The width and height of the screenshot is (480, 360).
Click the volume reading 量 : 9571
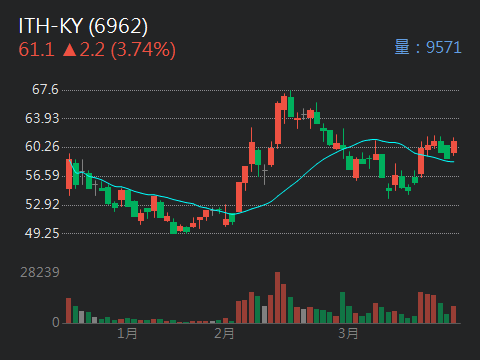click(428, 47)
